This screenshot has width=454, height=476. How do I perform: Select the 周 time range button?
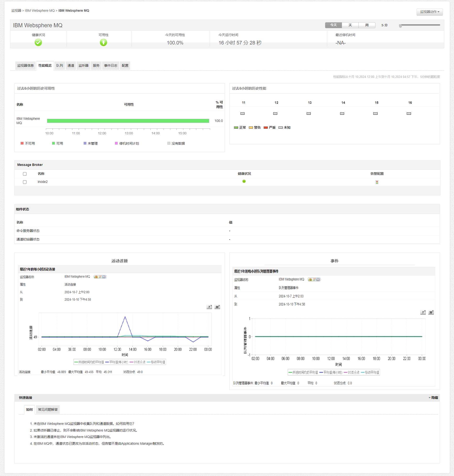click(367, 25)
